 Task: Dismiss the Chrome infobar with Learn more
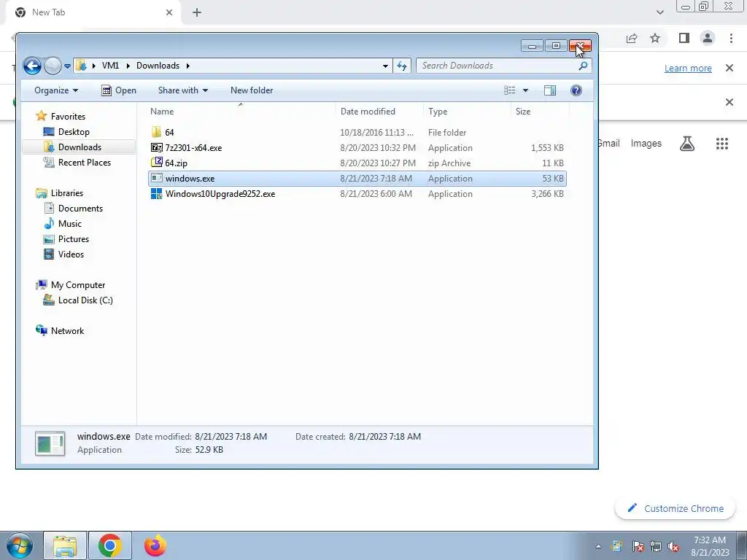point(729,68)
